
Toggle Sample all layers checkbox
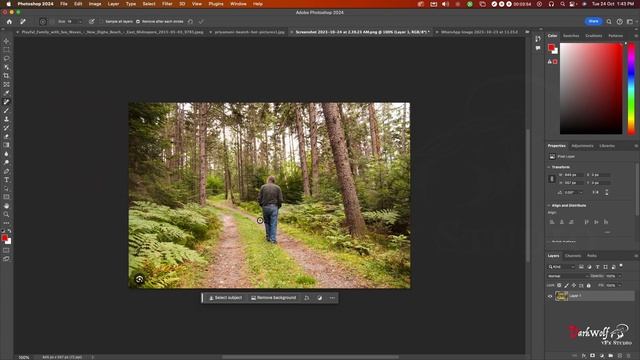pos(102,21)
